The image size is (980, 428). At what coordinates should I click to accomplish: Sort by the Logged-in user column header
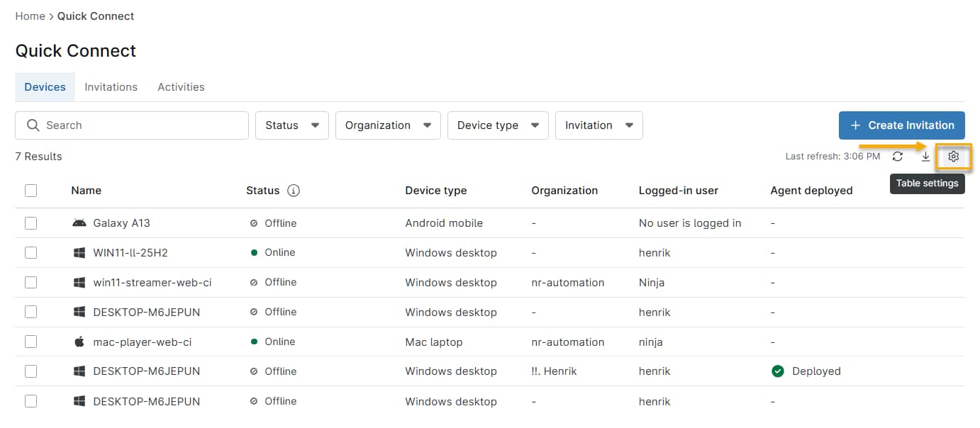click(679, 191)
